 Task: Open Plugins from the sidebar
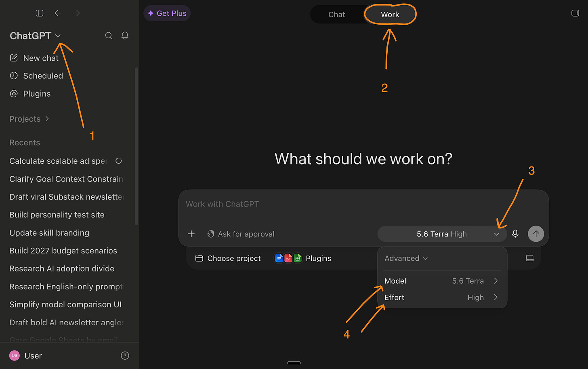(37, 94)
